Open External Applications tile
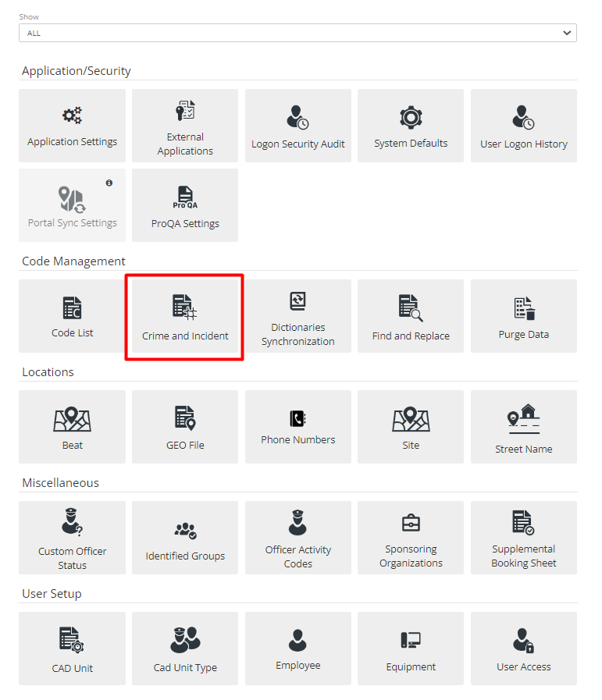Image resolution: width=602 pixels, height=700 pixels. tap(185, 126)
